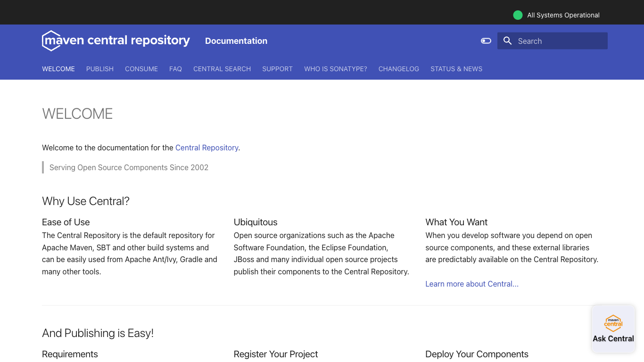This screenshot has width=644, height=362.
Task: Click the WELCOME page heading
Action: point(77,114)
